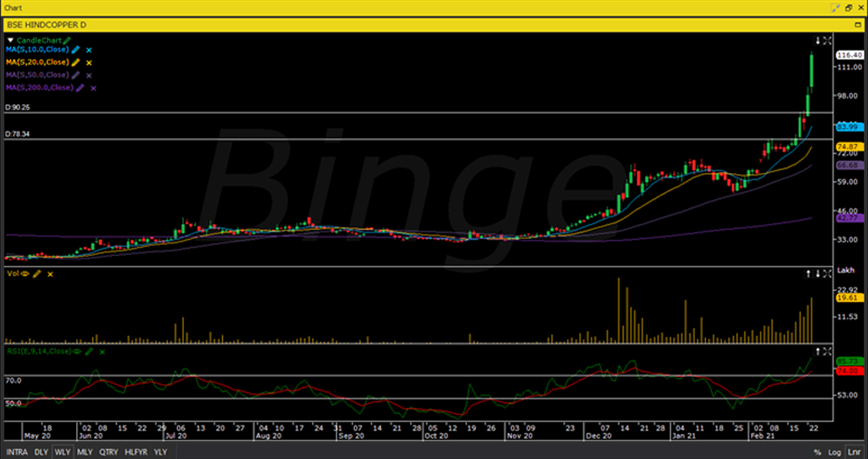The width and height of the screenshot is (868, 459).
Task: Edit MA(S,200.0,Close) with its pencil icon
Action: click(80, 88)
